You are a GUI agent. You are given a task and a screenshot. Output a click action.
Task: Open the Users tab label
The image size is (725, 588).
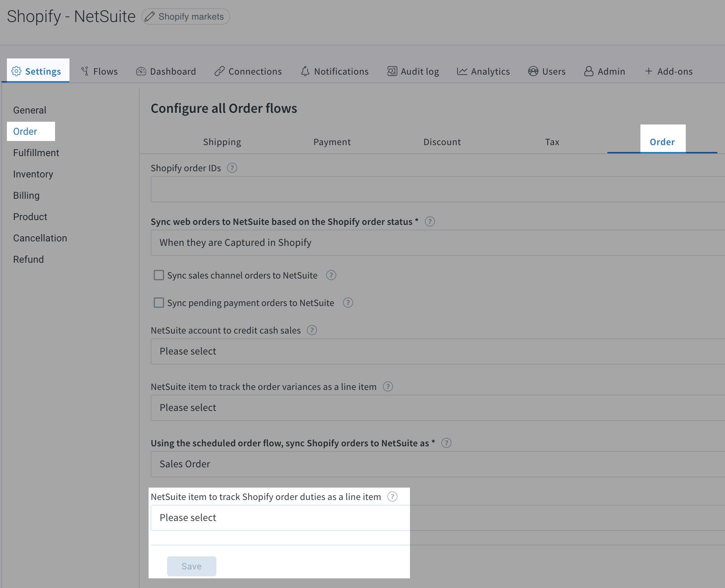click(x=554, y=71)
